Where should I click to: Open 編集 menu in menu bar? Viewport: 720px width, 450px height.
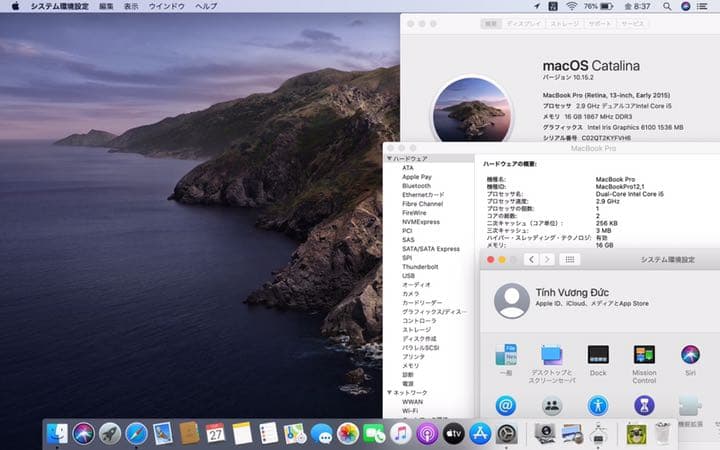106,6
